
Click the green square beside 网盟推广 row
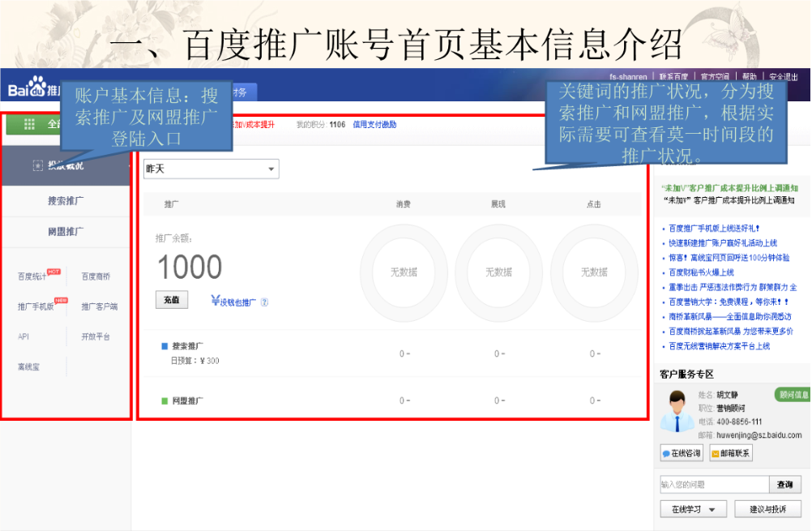(165, 401)
